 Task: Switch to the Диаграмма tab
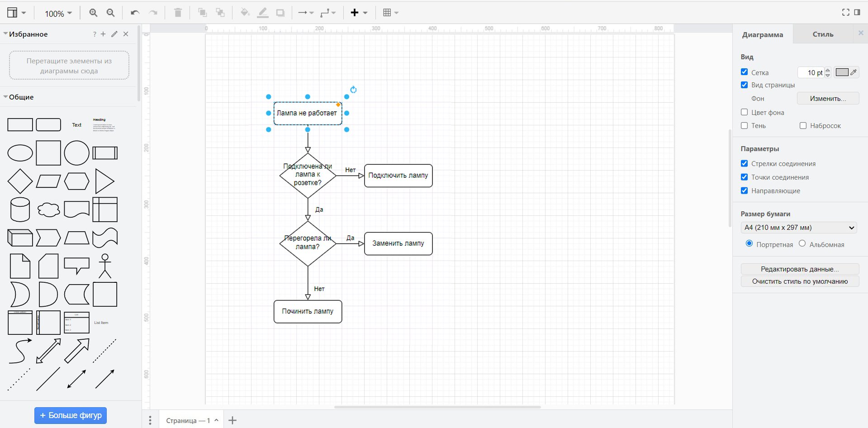coord(763,34)
